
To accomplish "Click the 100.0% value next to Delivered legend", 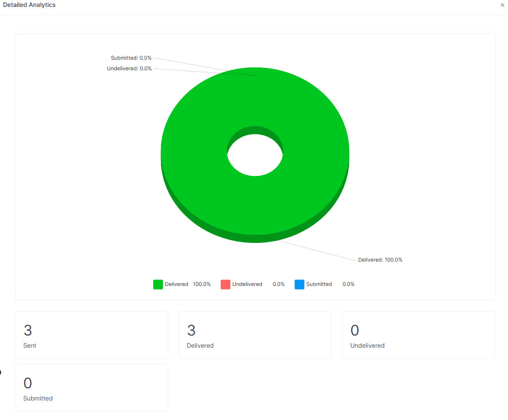I will [x=202, y=284].
